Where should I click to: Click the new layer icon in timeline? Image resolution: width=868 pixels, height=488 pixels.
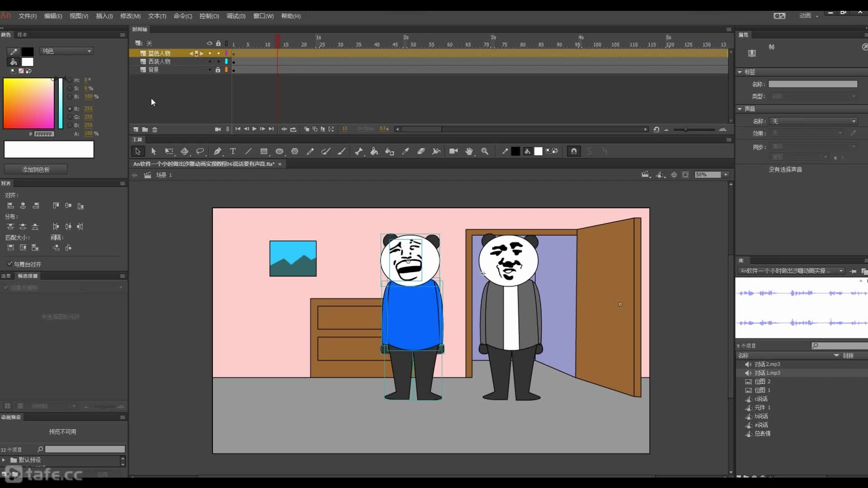136,130
